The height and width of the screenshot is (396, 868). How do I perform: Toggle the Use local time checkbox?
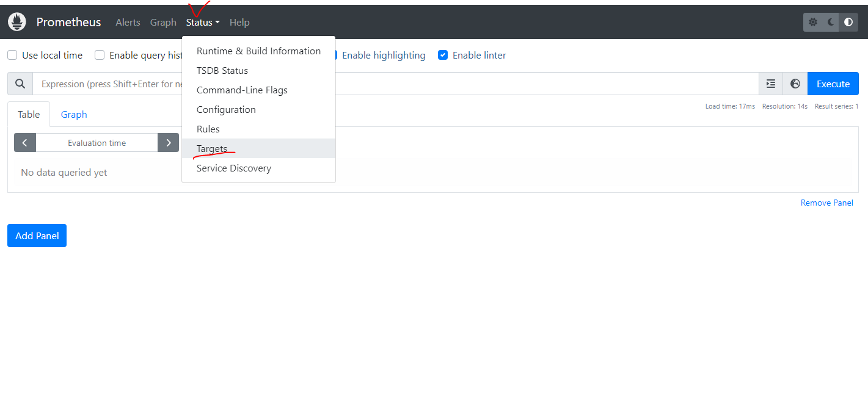click(12, 55)
